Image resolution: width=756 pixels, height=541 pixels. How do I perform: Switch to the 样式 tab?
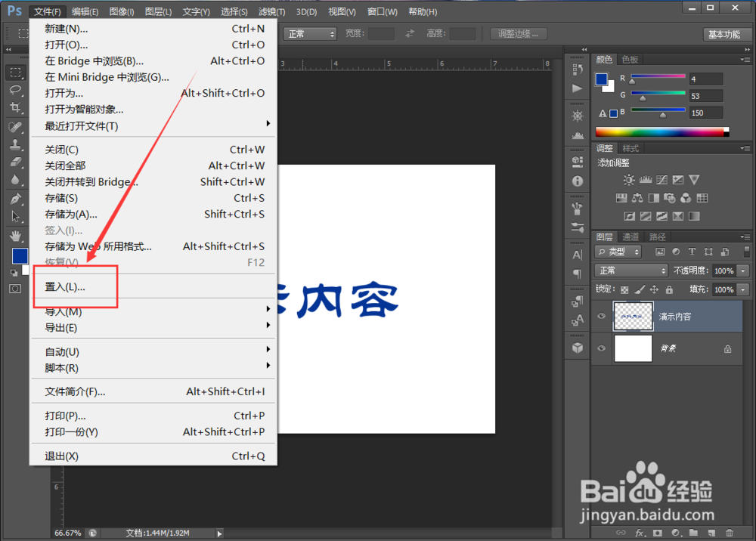[631, 148]
